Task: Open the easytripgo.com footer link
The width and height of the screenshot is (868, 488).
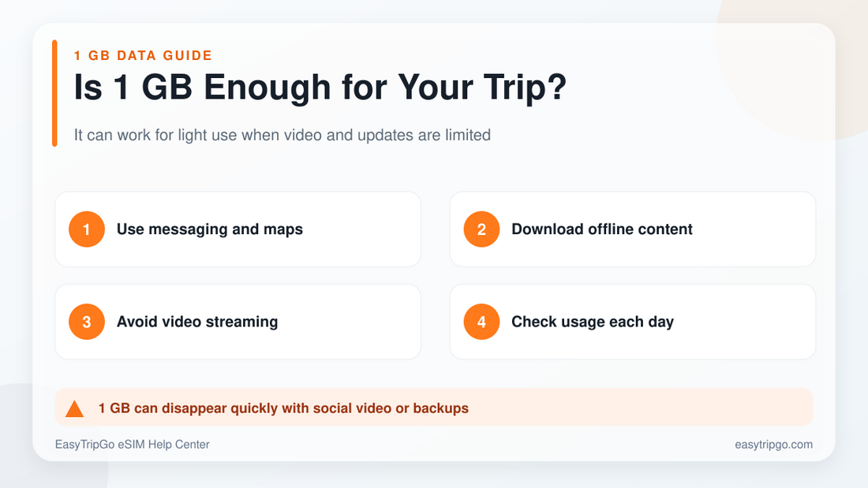Action: [774, 445]
